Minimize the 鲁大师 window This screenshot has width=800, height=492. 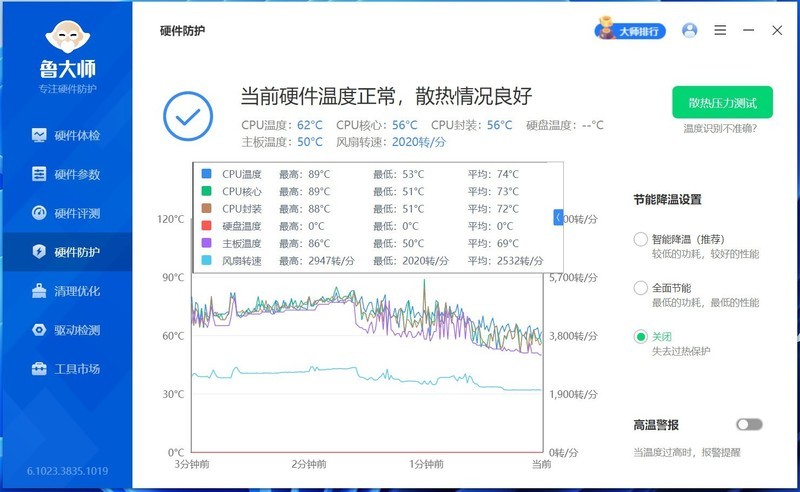(748, 30)
